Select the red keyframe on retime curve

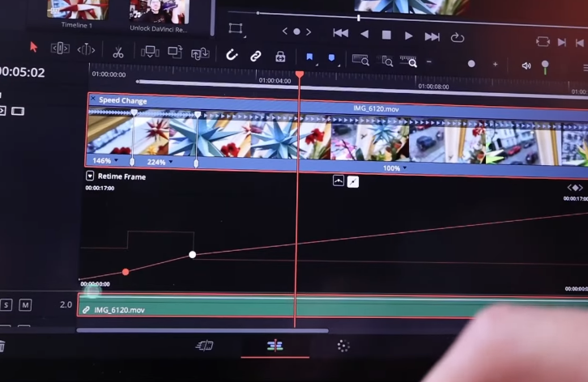tap(126, 272)
